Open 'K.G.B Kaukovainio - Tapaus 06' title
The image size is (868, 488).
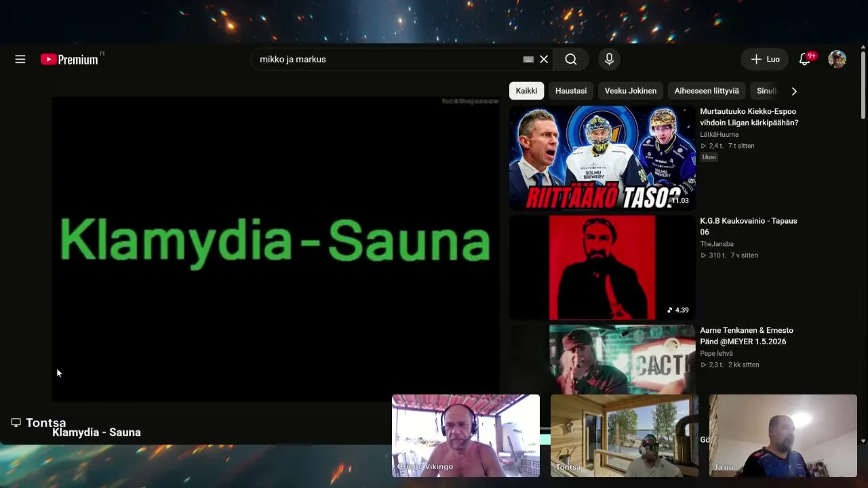[749, 226]
